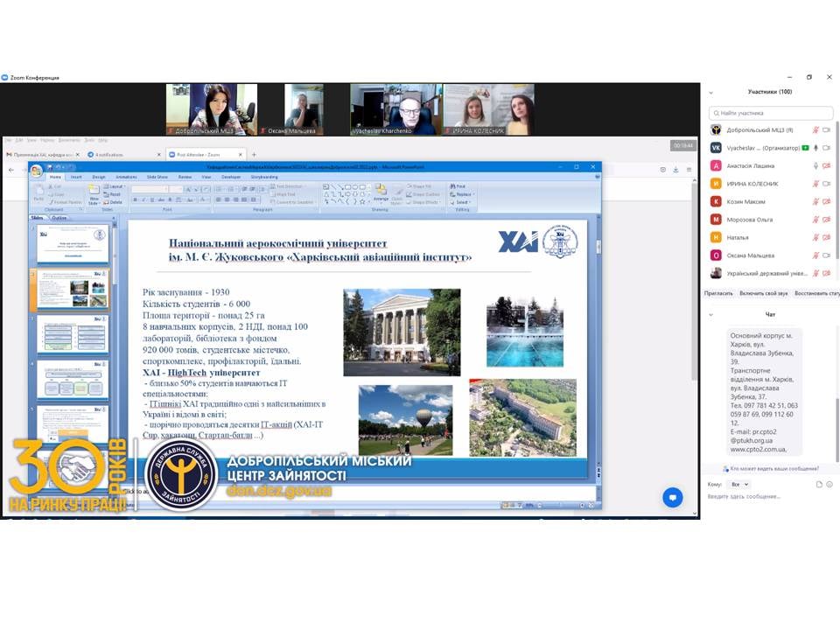The image size is (840, 630).
Task: Toggle camera icon for Наталья
Action: click(x=827, y=237)
